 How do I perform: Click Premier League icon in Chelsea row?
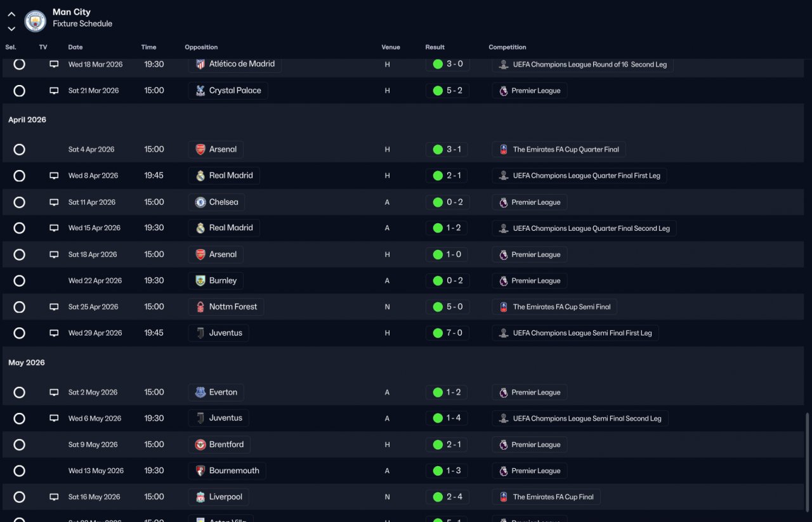(504, 202)
